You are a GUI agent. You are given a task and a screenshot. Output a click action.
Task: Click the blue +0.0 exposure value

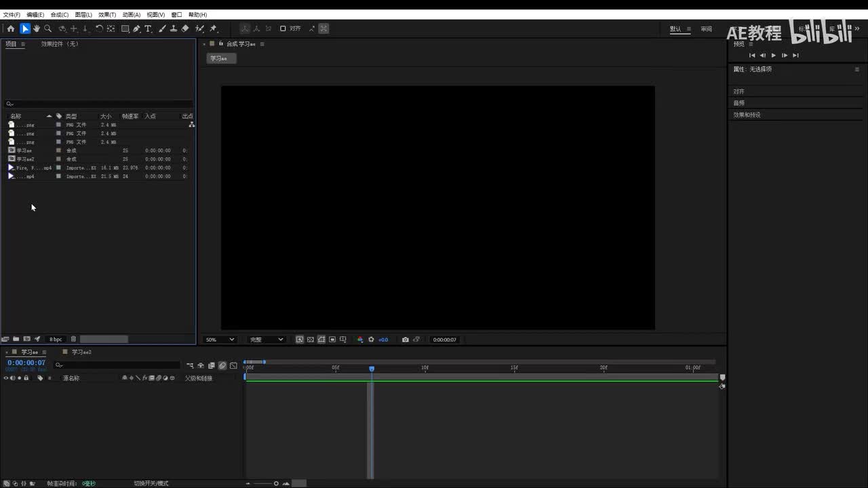pyautogui.click(x=383, y=340)
